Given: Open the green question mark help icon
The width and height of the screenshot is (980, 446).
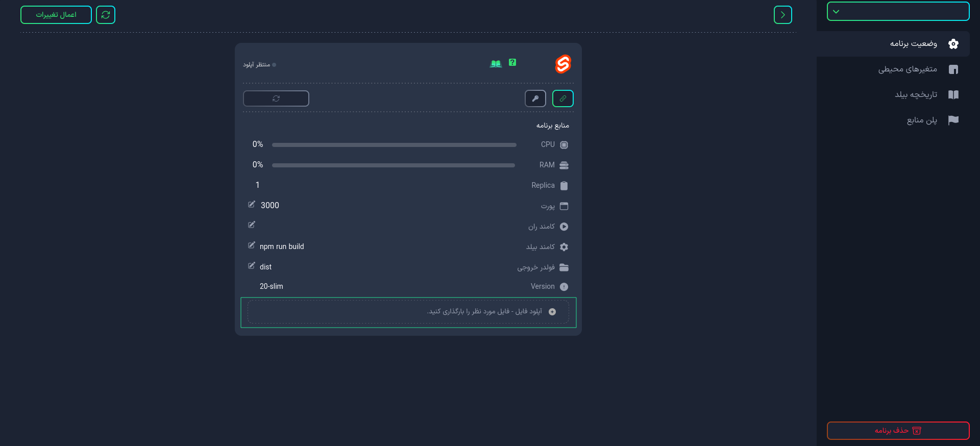Looking at the screenshot, I should [512, 62].
